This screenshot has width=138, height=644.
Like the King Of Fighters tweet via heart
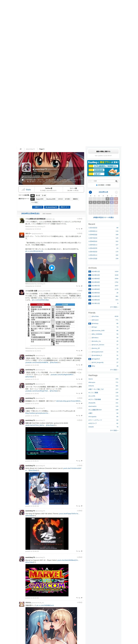point(82,551)
